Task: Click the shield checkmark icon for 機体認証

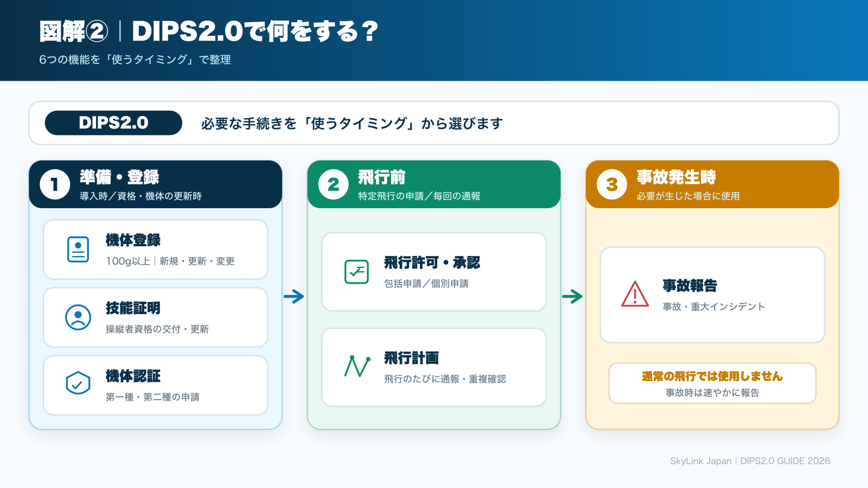Action: click(x=78, y=383)
